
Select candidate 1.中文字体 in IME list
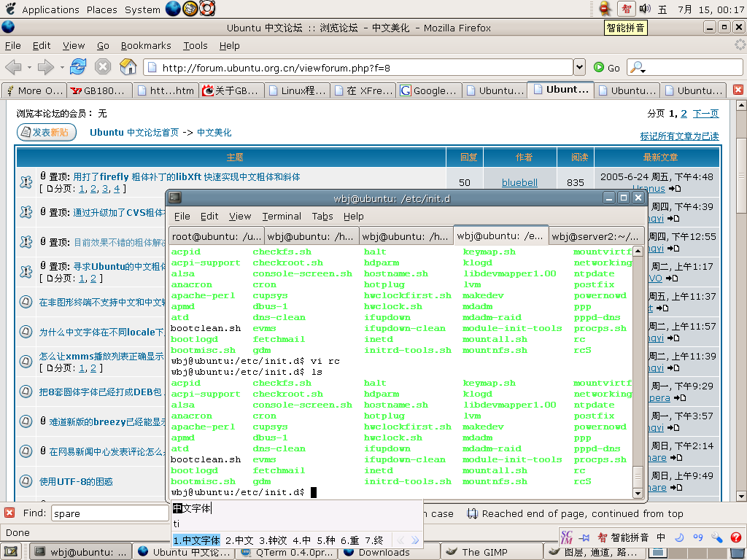[196, 540]
